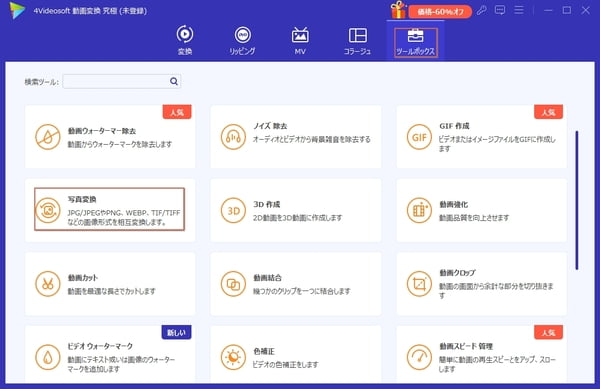Click the 写真変換 title text

[x=82, y=199]
